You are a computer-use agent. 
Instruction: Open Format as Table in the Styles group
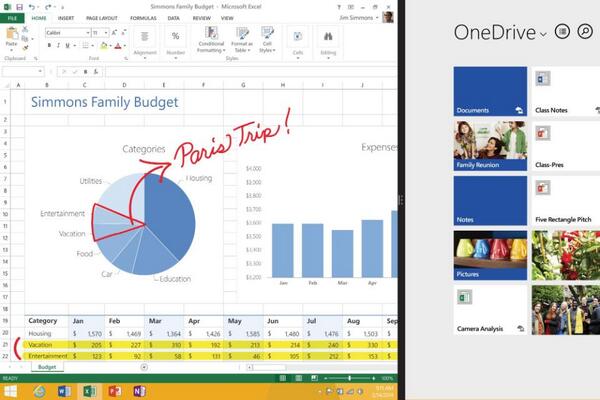coord(242,39)
